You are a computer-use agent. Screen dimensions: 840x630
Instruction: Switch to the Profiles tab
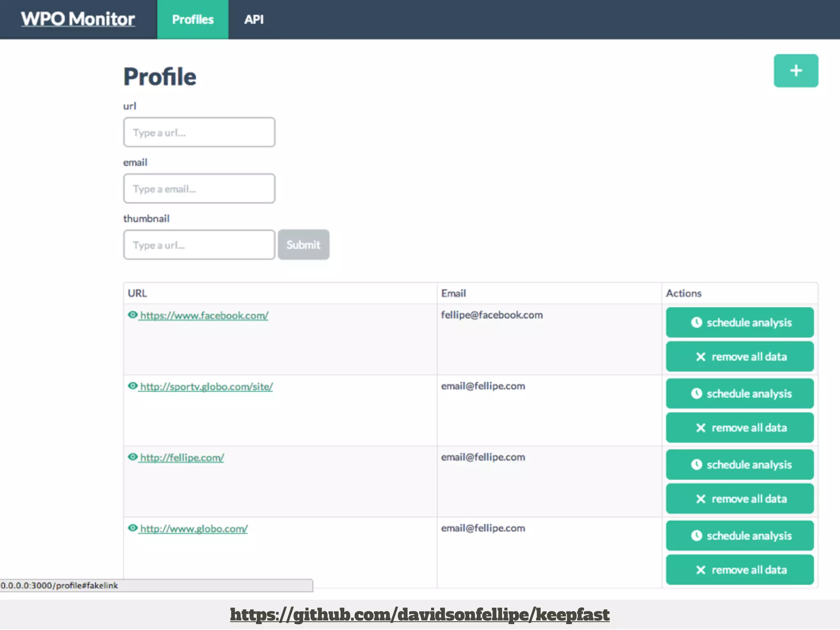click(x=193, y=19)
